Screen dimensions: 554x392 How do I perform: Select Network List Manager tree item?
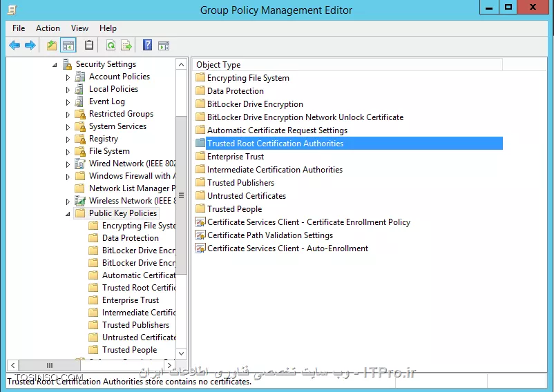pyautogui.click(x=132, y=188)
